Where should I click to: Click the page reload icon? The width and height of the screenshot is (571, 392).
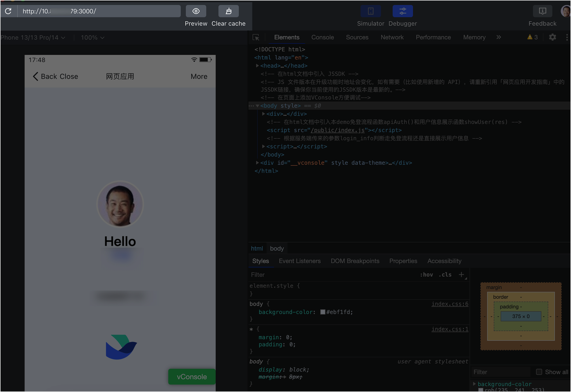[x=8, y=11]
